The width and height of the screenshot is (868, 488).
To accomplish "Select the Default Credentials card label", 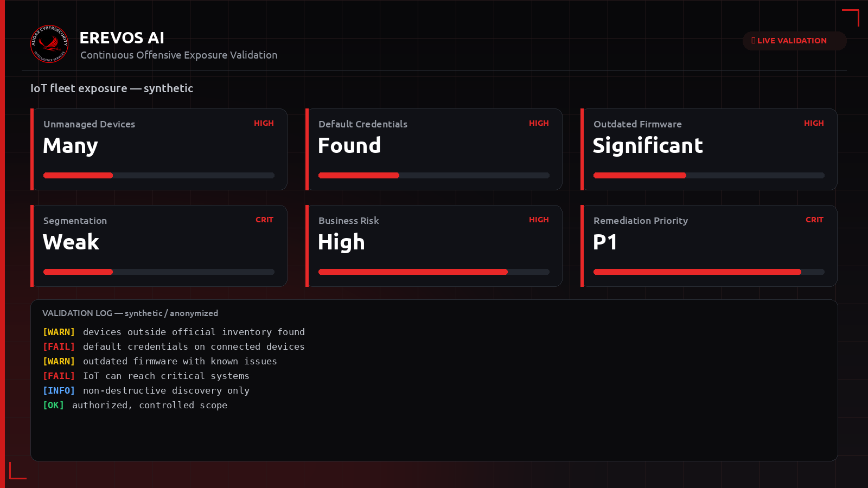I will click(363, 124).
